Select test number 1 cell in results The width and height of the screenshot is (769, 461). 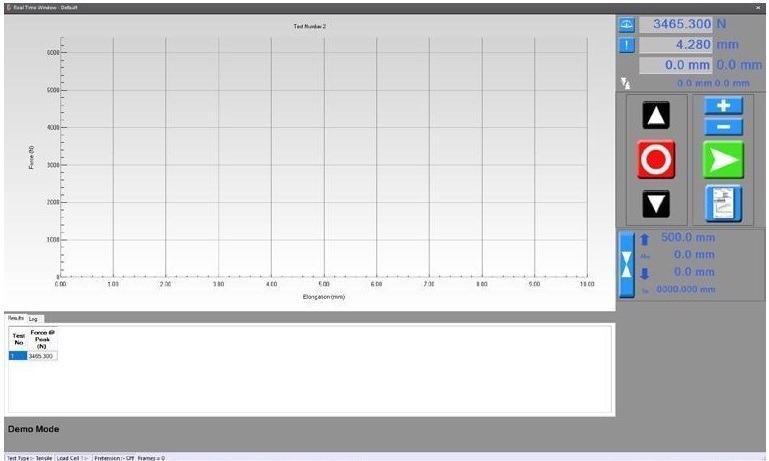point(18,356)
